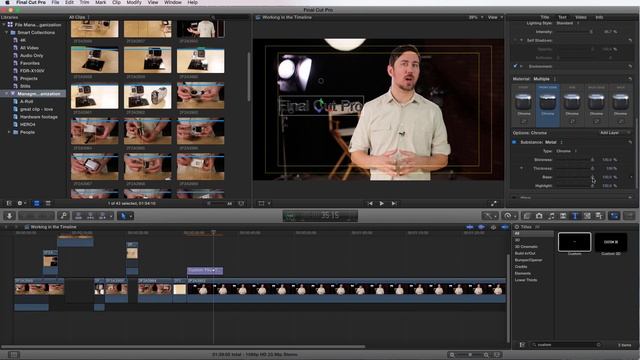This screenshot has height=360, width=640.
Task: Open the Modify menu
Action: click(133, 2)
